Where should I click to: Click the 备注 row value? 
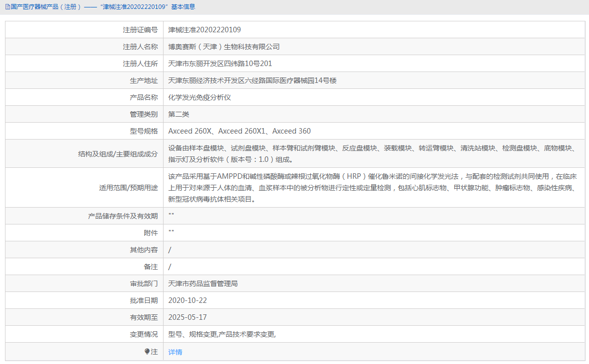170,266
